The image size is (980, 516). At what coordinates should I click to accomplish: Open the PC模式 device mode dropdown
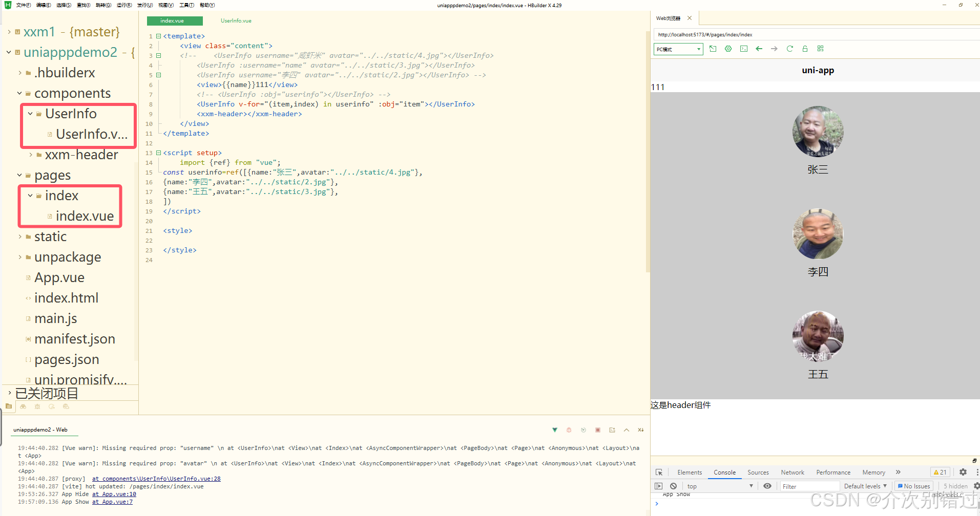click(x=678, y=49)
